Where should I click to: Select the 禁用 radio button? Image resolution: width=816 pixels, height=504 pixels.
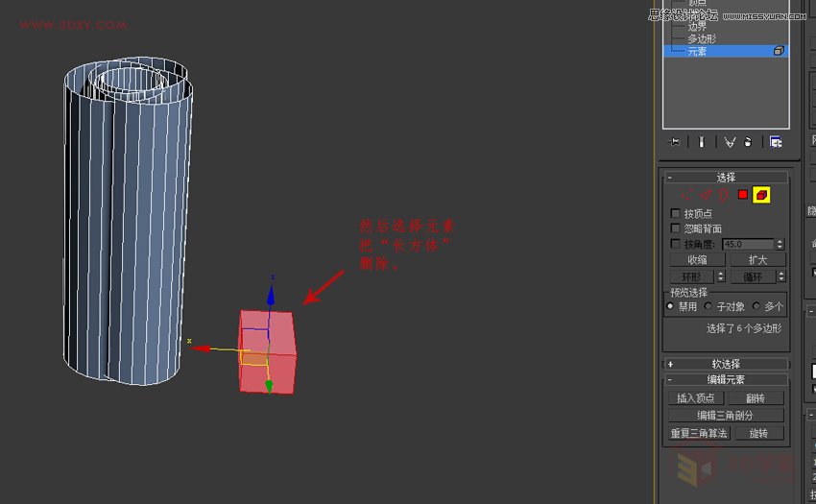(670, 306)
